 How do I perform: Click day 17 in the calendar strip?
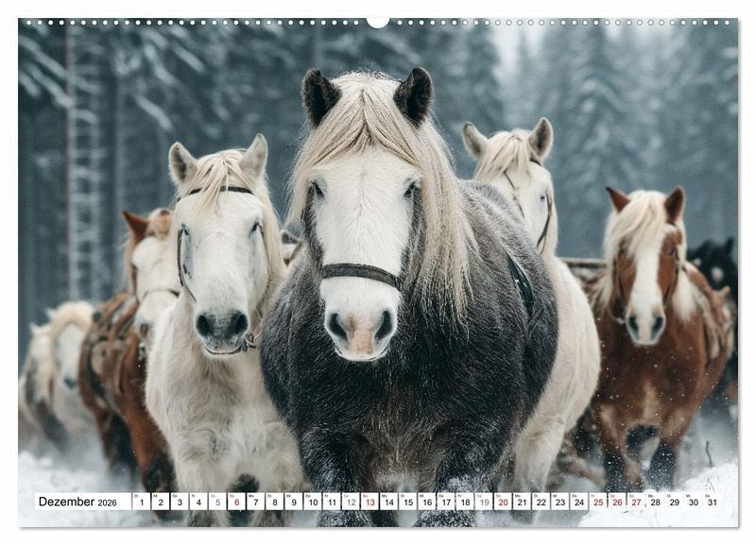coord(446,502)
